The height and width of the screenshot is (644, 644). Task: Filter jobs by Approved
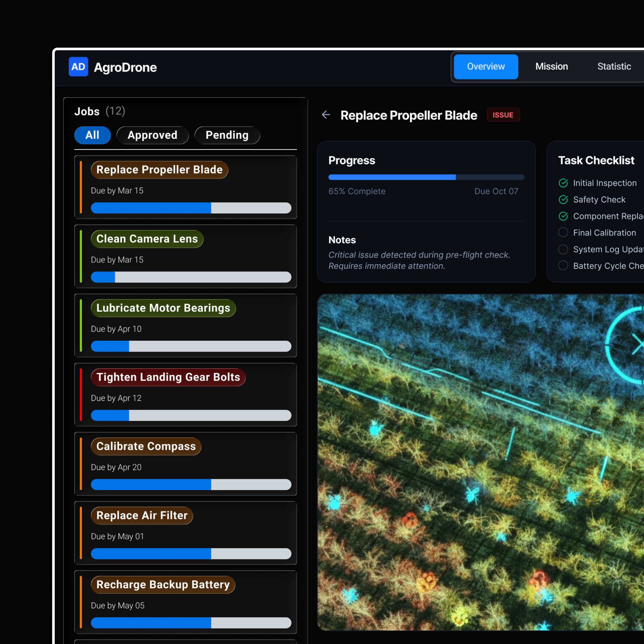pyautogui.click(x=152, y=135)
